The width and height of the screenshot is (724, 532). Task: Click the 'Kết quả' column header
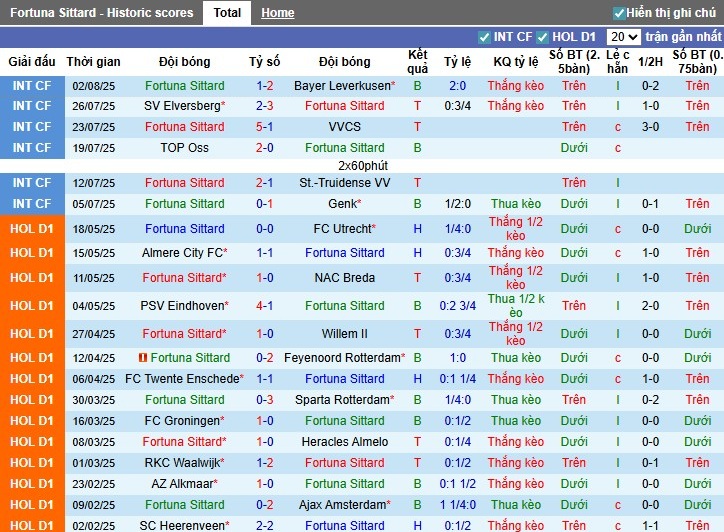[x=418, y=62]
